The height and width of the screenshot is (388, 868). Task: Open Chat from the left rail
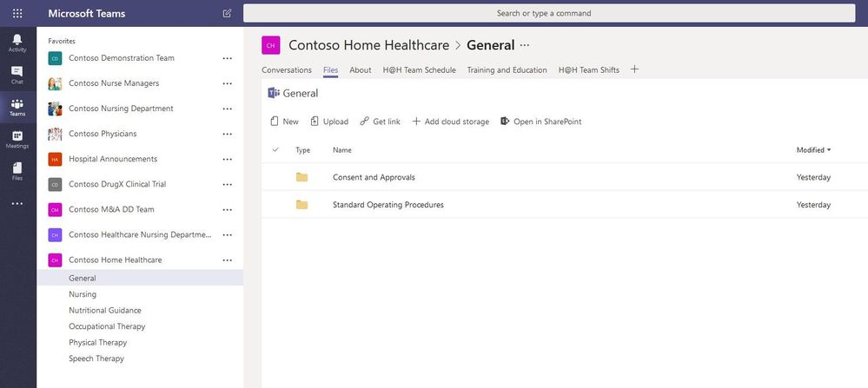pyautogui.click(x=17, y=76)
